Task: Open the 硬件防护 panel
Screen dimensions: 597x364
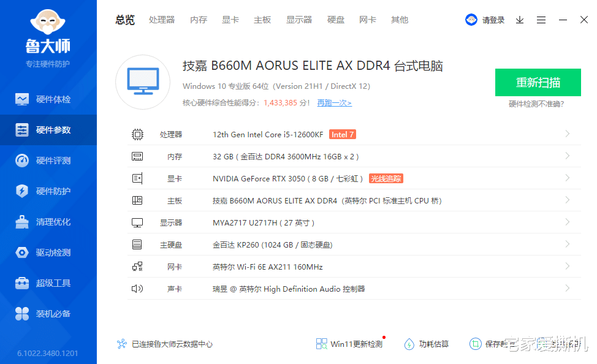Action: (48, 191)
